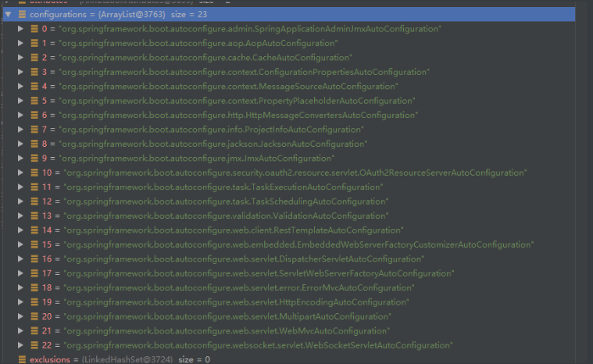Expand element 18 ErrorMvcAutoConfiguration
Screen dimensions: 593x364
20,287
